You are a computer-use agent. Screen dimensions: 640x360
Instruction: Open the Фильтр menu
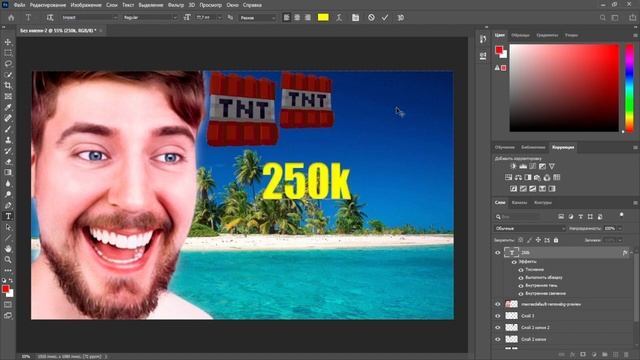tap(176, 5)
